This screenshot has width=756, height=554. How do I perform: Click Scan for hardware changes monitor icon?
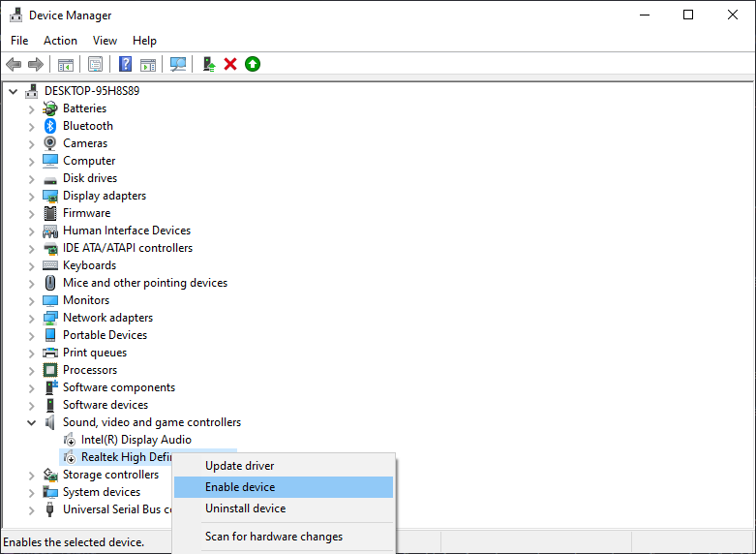[178, 64]
